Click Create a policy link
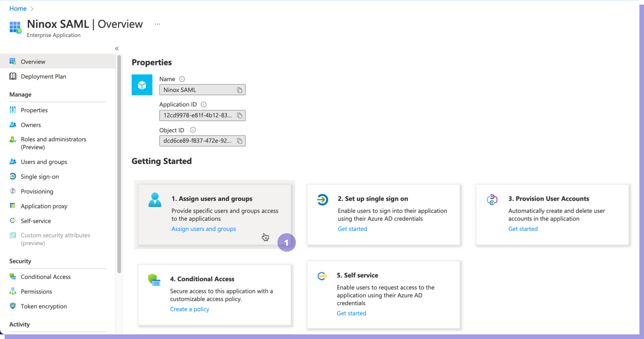Image resolution: width=644 pixels, height=339 pixels. click(x=190, y=309)
